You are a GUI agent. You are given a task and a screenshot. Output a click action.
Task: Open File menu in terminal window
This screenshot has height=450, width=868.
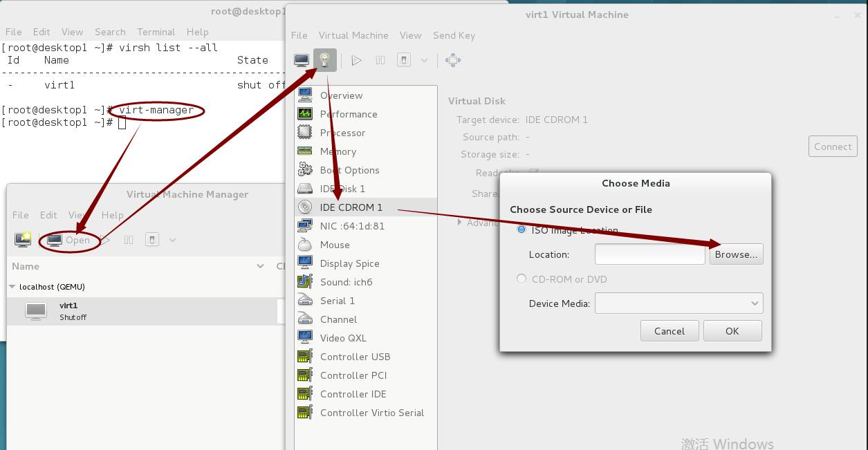[14, 32]
